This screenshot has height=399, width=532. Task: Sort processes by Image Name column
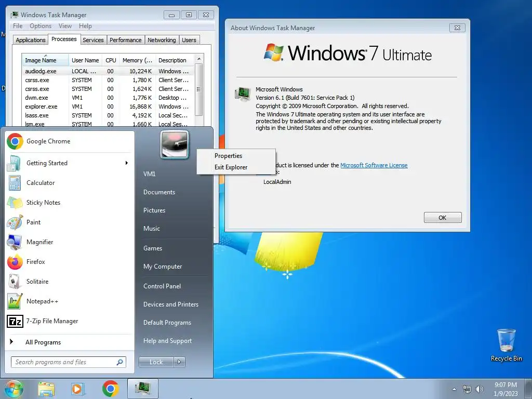[45, 60]
